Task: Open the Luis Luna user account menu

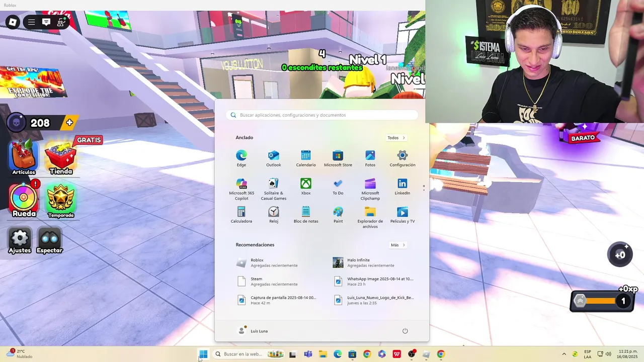Action: pos(253,331)
